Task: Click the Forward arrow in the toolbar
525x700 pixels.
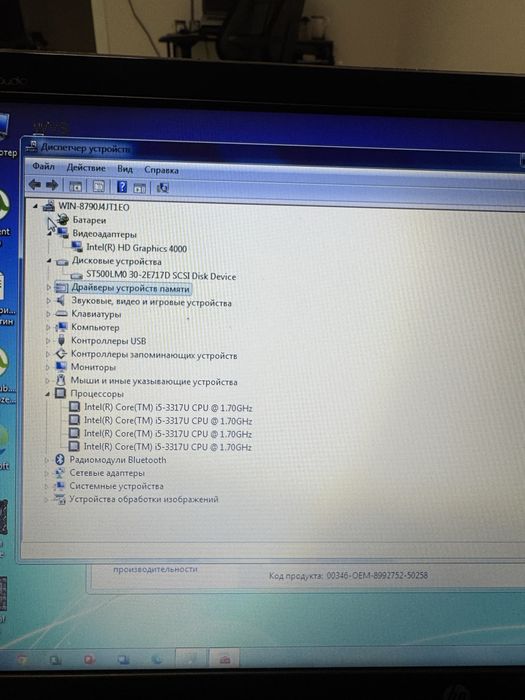Action: click(x=52, y=185)
